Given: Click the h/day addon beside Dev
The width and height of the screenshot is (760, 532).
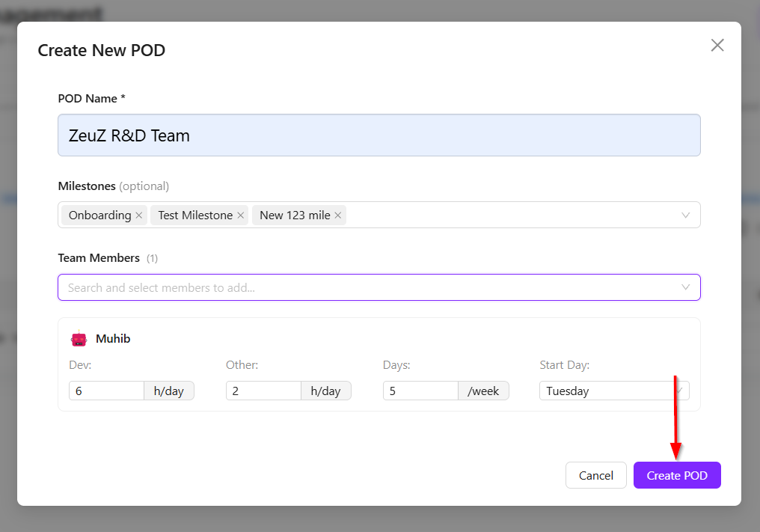Looking at the screenshot, I should click(x=168, y=391).
